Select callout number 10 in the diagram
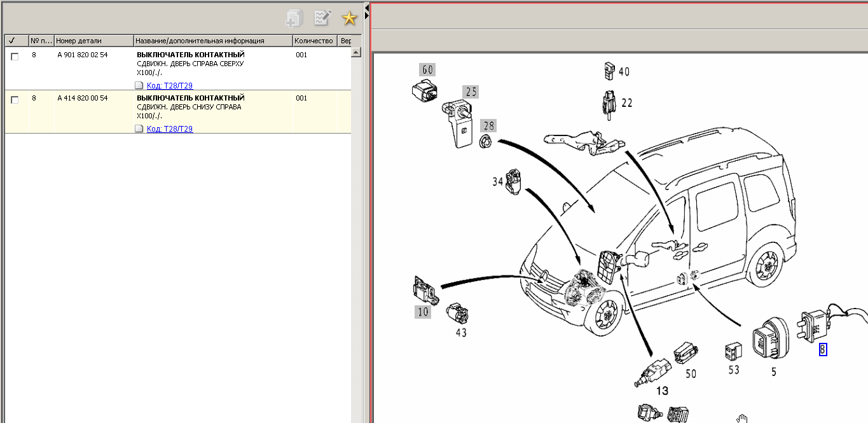 pos(423,312)
